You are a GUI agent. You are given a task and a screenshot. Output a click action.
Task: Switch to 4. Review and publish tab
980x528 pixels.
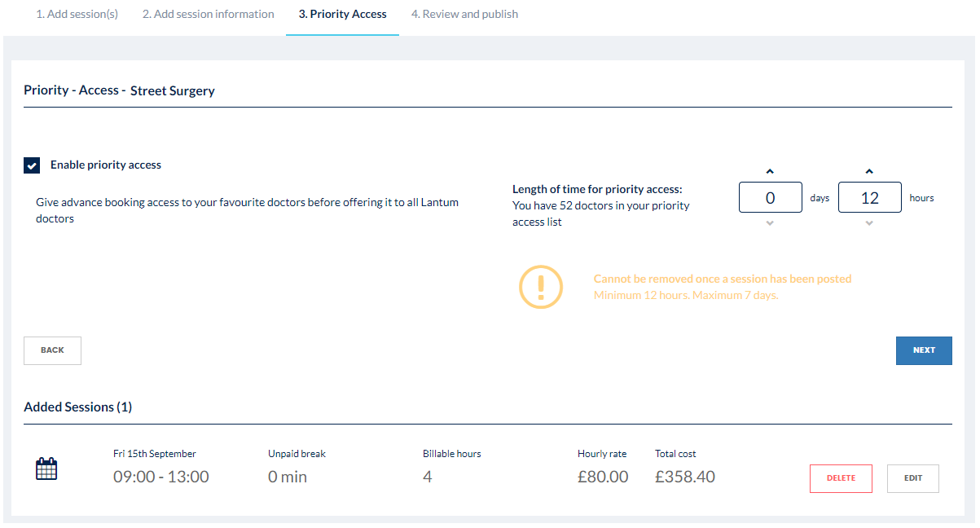[464, 14]
